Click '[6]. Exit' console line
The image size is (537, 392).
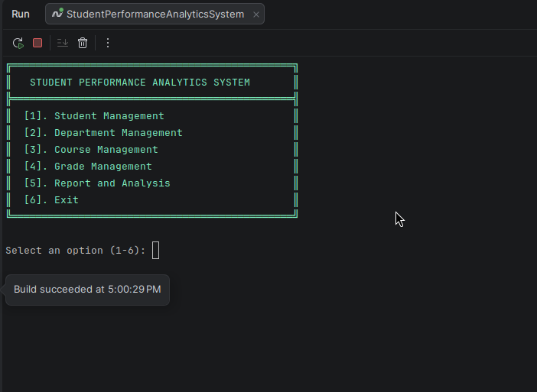coord(51,199)
